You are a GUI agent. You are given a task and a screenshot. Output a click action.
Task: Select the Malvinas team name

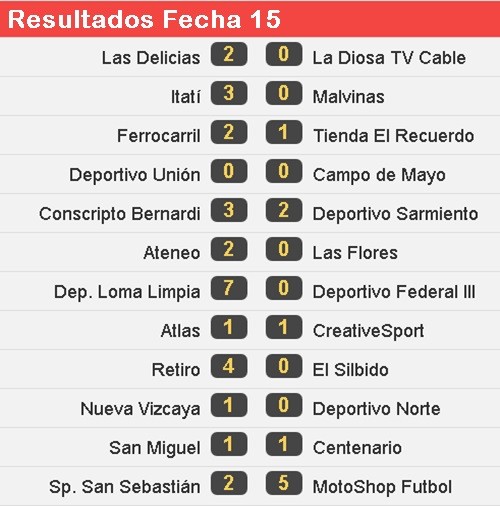pyautogui.click(x=348, y=97)
